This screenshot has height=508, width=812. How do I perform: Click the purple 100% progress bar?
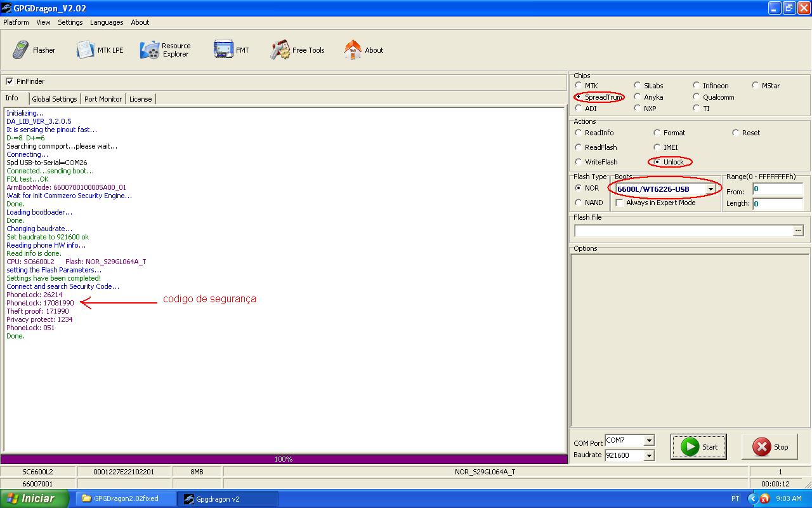(x=284, y=459)
